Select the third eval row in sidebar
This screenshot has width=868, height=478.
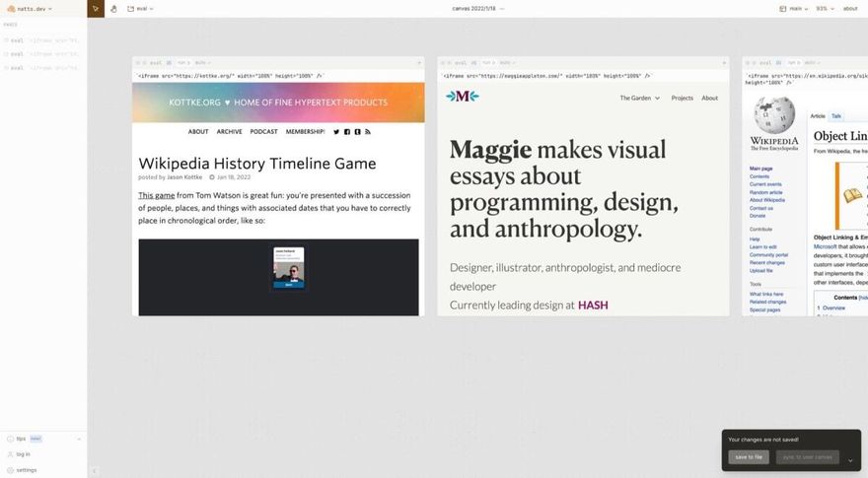coord(43,68)
